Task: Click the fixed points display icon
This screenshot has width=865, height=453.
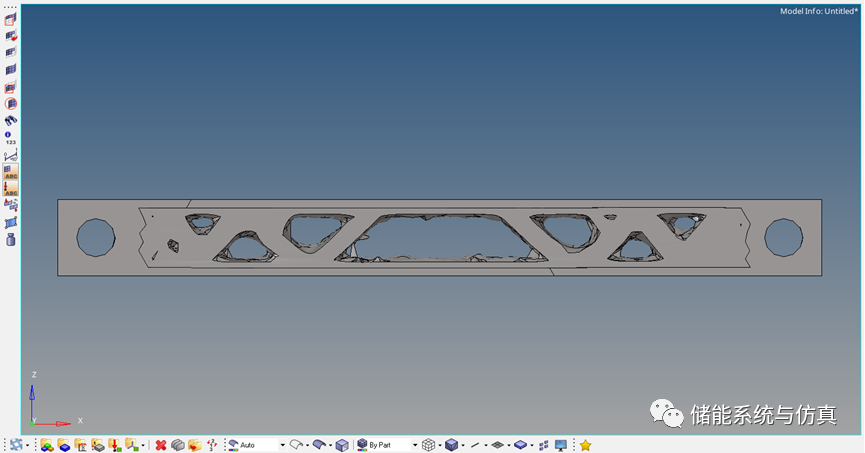Action: 10,205
